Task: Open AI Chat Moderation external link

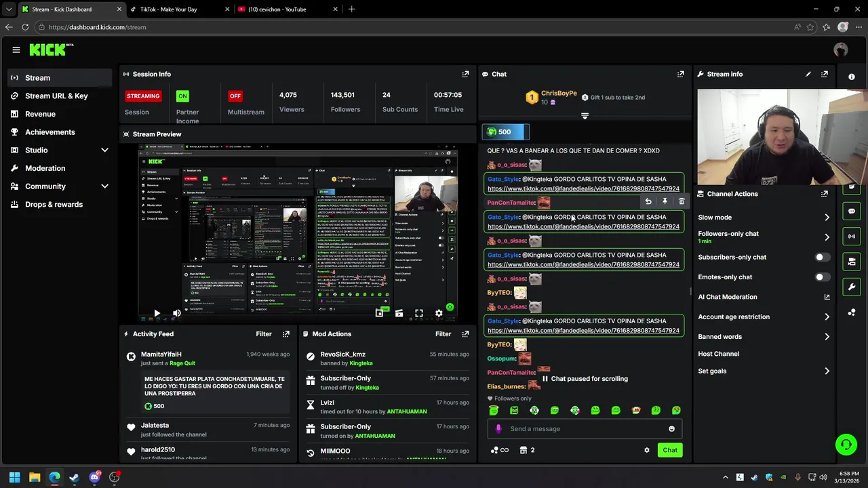Action: point(827,297)
